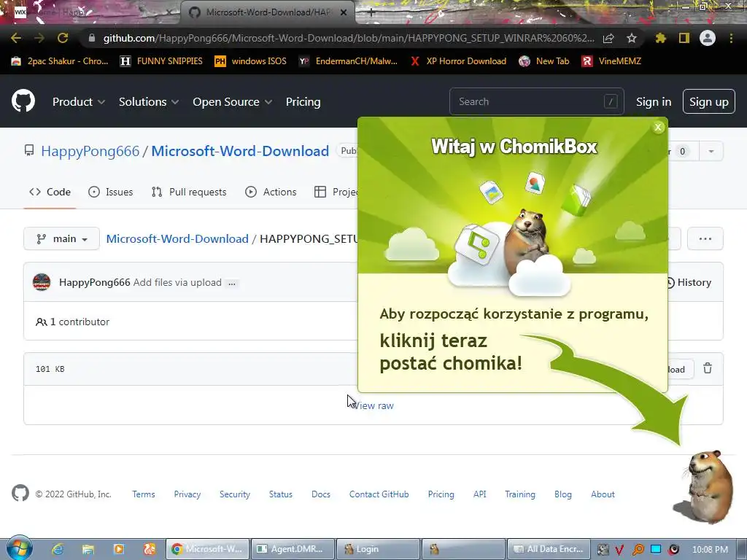Open the 2pac Shakur bookmark
This screenshot has width=747, height=560.
[x=60, y=61]
